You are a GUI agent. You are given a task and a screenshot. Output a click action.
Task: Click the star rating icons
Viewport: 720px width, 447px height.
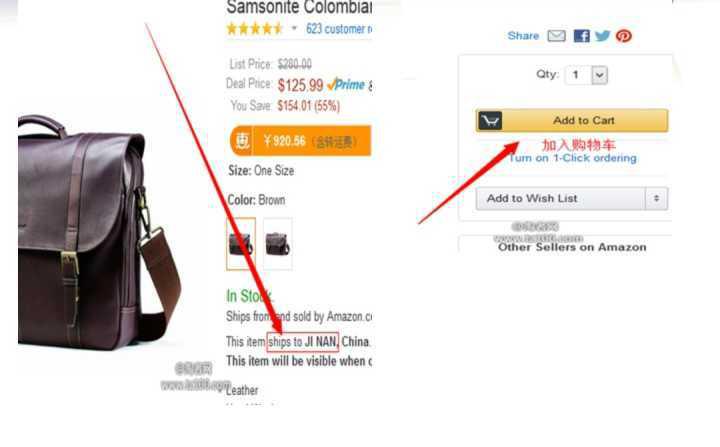255,28
